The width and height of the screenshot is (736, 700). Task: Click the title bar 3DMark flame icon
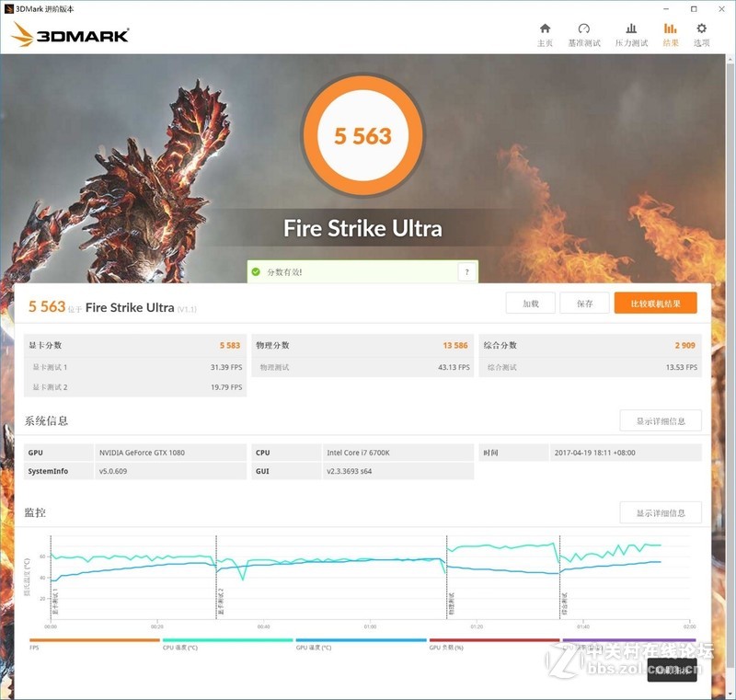point(9,7)
